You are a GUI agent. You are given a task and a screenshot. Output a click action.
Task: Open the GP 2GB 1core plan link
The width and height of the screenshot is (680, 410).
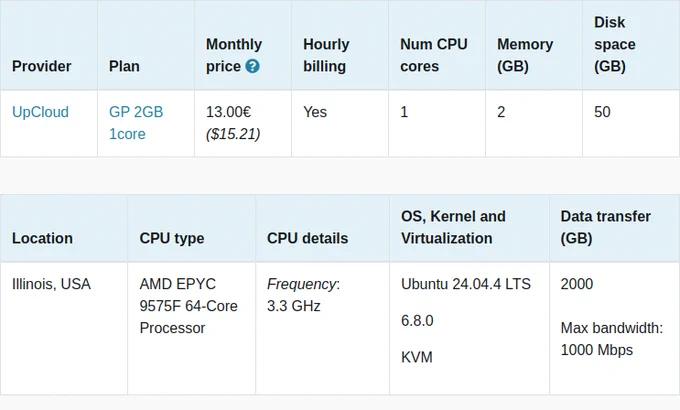pyautogui.click(x=136, y=123)
